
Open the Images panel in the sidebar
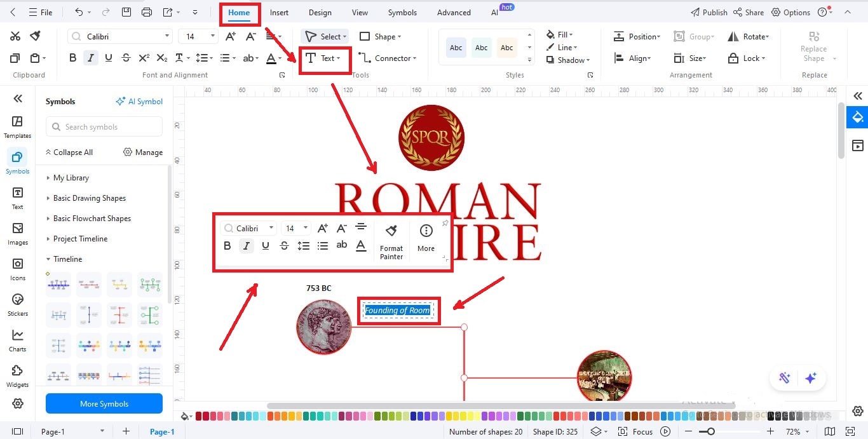pos(17,234)
